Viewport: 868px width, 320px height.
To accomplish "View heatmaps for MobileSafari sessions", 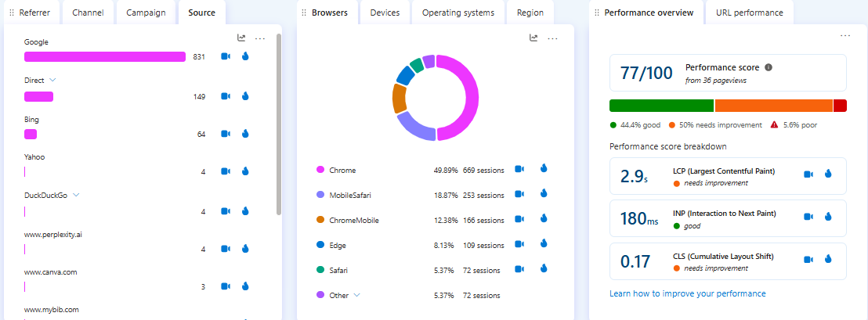I will pos(544,194).
